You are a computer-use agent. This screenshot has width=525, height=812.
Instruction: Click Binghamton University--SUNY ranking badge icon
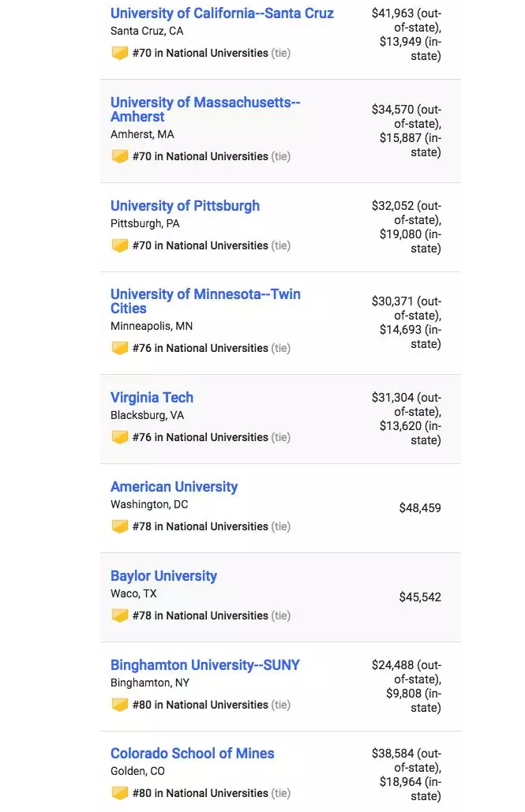point(119,705)
